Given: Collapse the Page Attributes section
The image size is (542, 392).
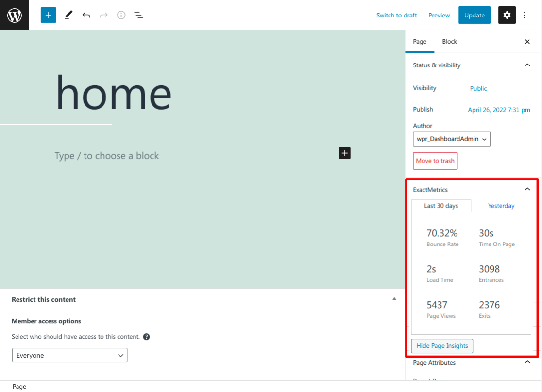Looking at the screenshot, I should point(527,362).
